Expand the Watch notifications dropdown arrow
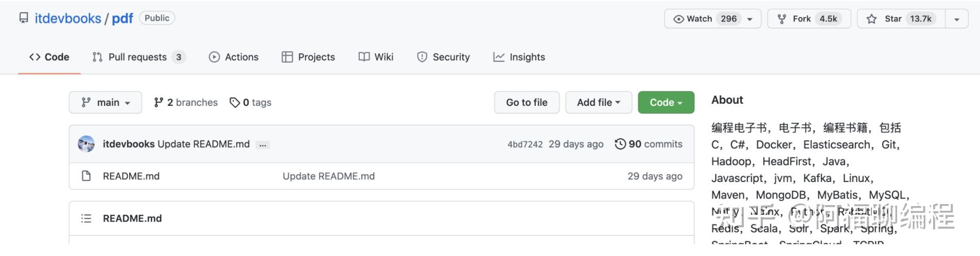This screenshot has height=256, width=980. (x=750, y=19)
